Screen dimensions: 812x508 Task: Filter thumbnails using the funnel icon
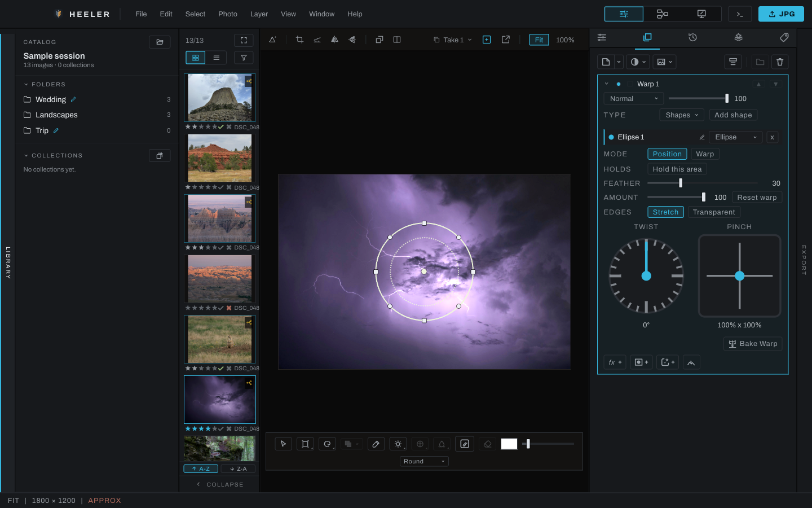tap(244, 58)
